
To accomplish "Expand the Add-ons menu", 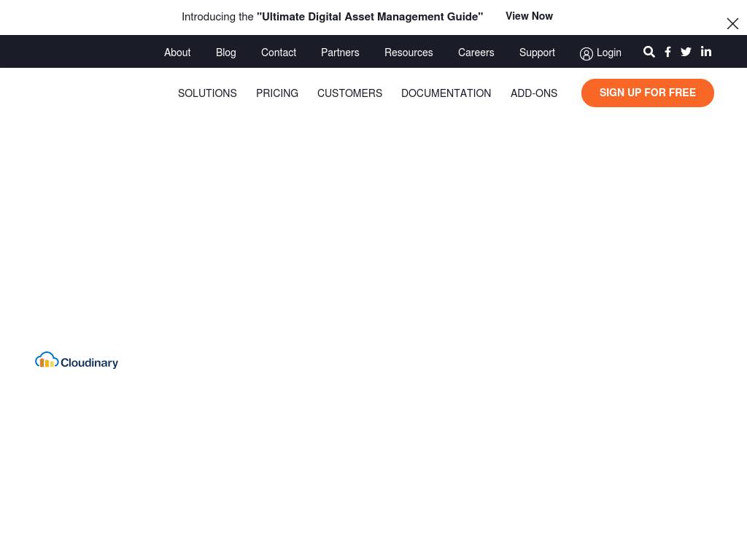I will coord(533,93).
